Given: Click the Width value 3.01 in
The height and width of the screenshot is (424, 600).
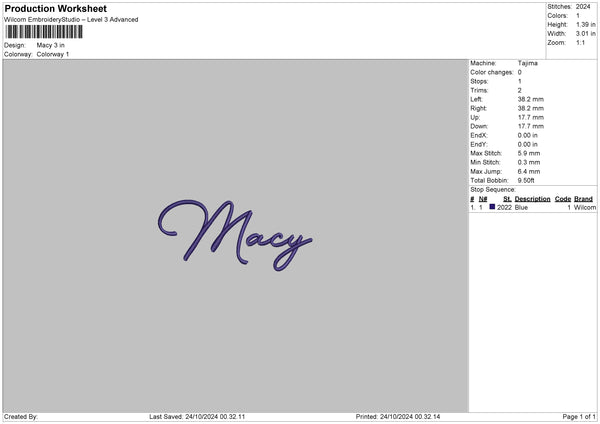Looking at the screenshot, I should click(x=586, y=34).
